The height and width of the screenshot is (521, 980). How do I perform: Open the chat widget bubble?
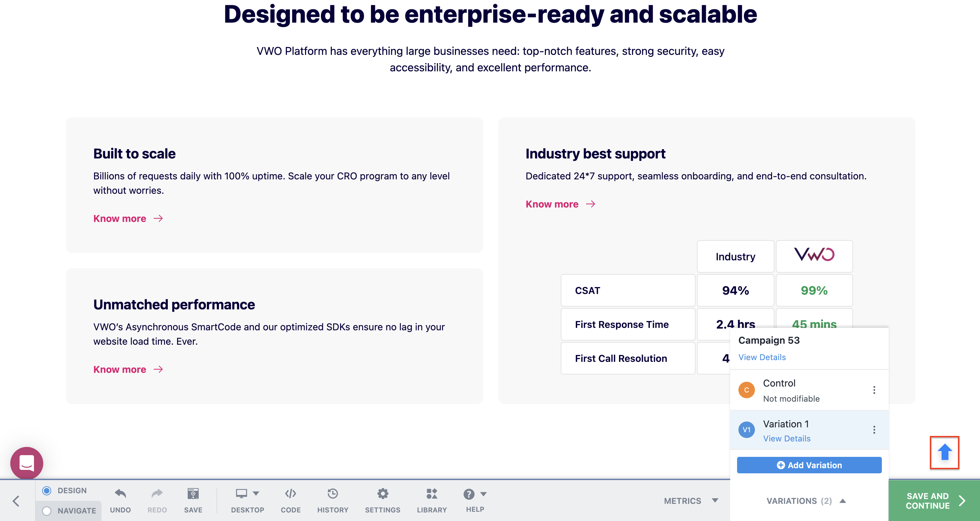click(x=27, y=463)
